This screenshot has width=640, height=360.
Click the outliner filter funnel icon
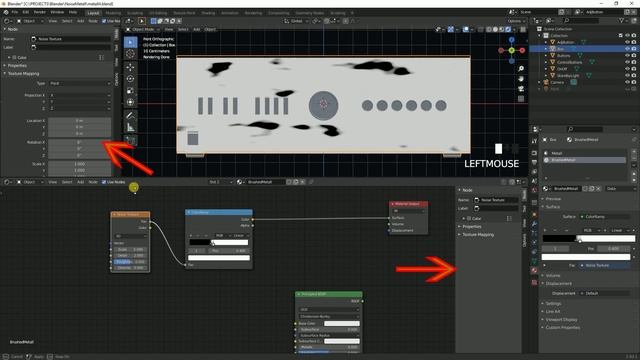click(x=622, y=20)
